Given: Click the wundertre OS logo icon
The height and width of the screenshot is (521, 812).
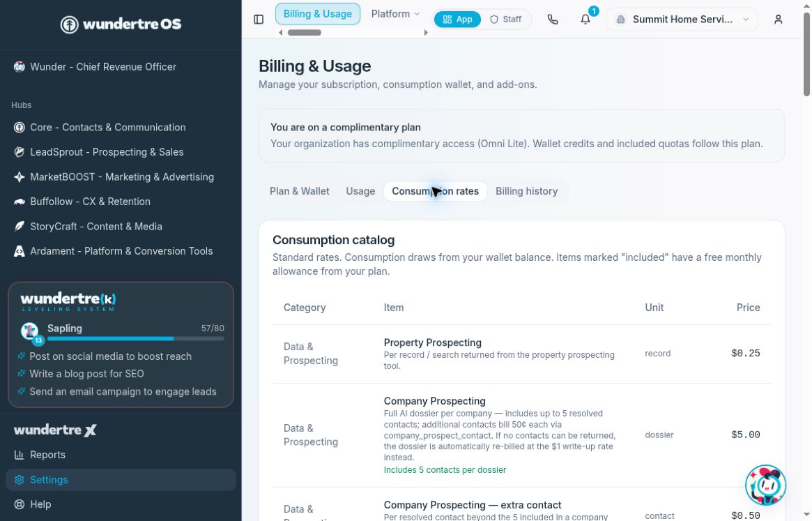Looking at the screenshot, I should [x=70, y=24].
